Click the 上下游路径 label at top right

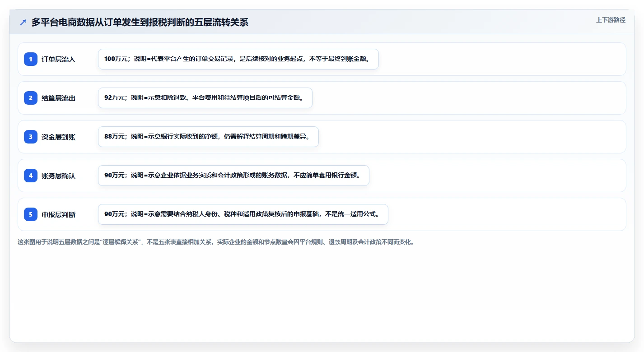tap(611, 20)
